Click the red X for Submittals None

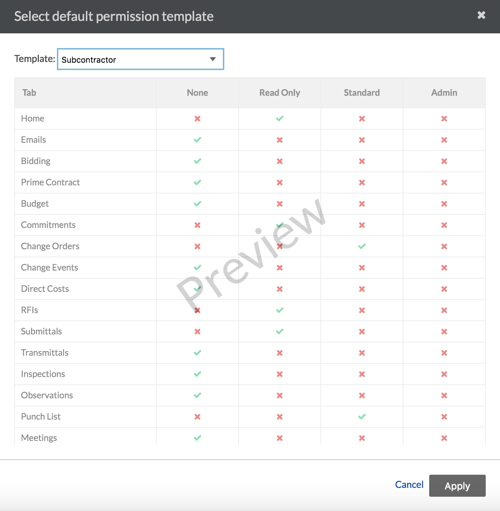(197, 332)
